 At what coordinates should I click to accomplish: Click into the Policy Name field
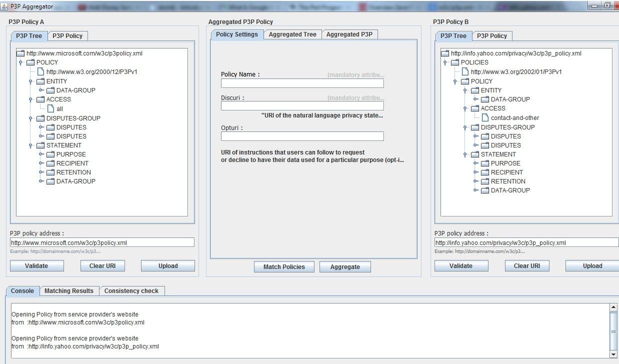[302, 83]
